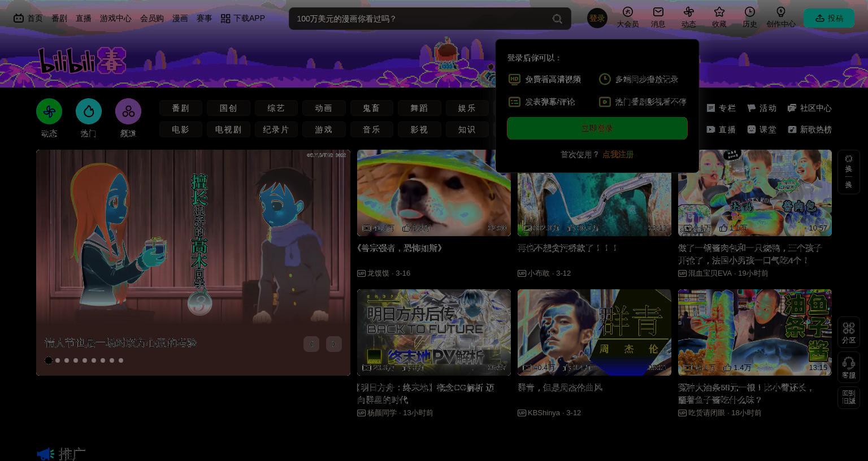Click carousel previous arrow
This screenshot has height=461, width=868.
311,344
